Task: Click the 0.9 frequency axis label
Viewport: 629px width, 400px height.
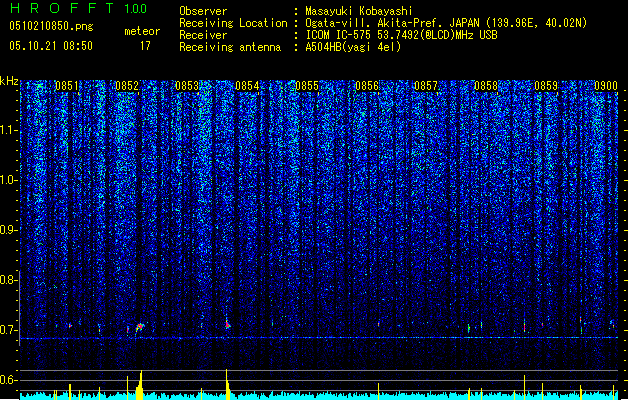Action: click(x=9, y=230)
